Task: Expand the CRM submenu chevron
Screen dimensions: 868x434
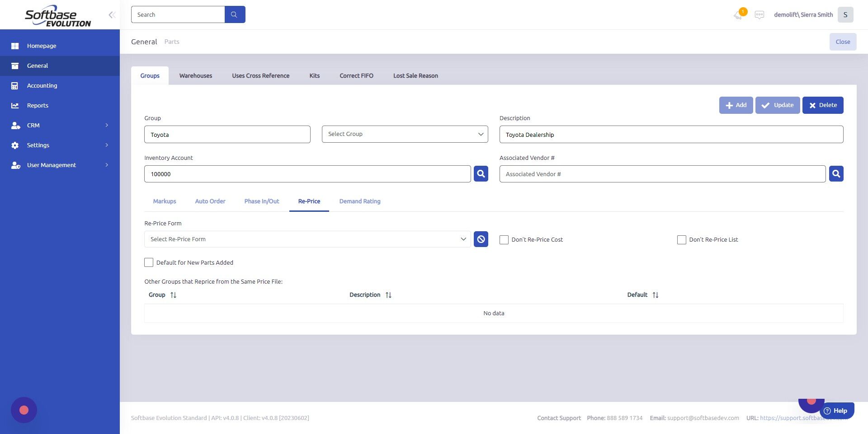Action: (107, 125)
